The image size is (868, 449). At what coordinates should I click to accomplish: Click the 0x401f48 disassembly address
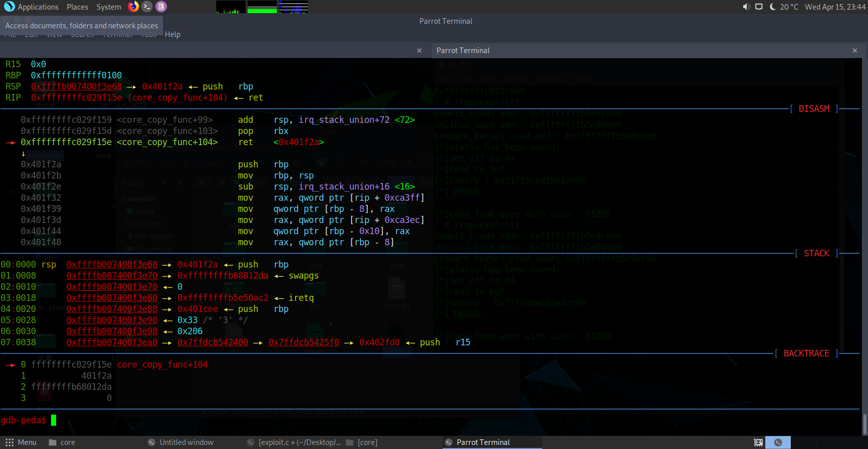pos(41,242)
